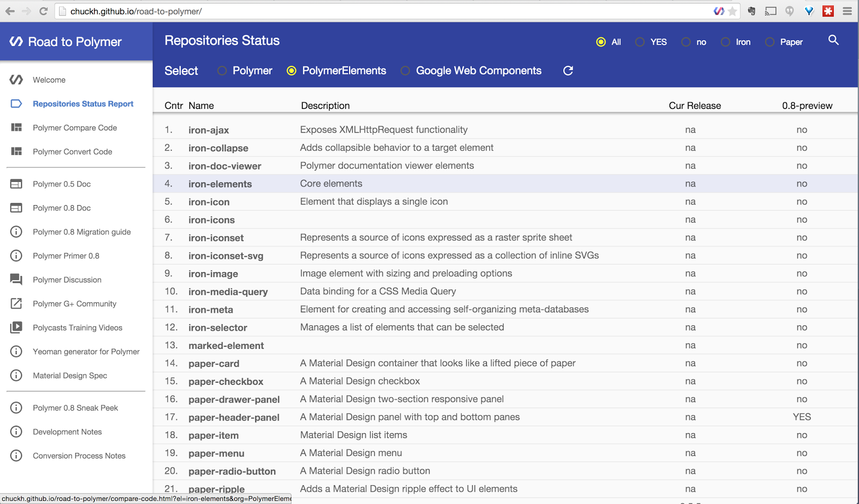Click the description 'Material Design list items'
The height and width of the screenshot is (504, 859).
coord(353,435)
